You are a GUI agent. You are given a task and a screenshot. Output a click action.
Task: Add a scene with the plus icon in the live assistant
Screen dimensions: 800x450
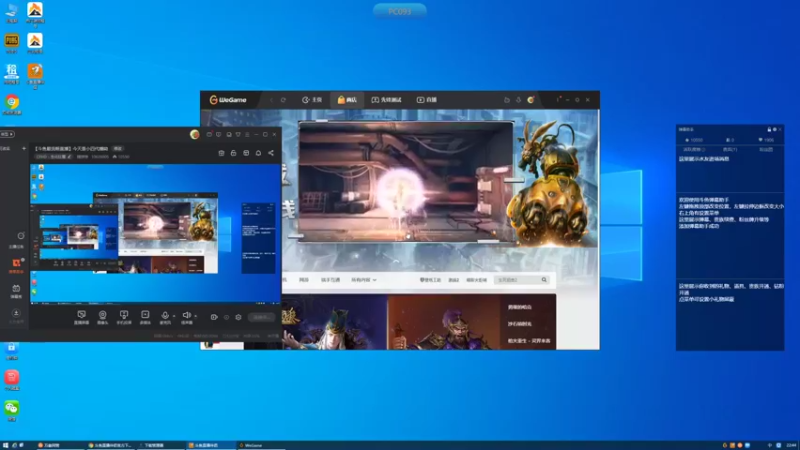coord(23,148)
